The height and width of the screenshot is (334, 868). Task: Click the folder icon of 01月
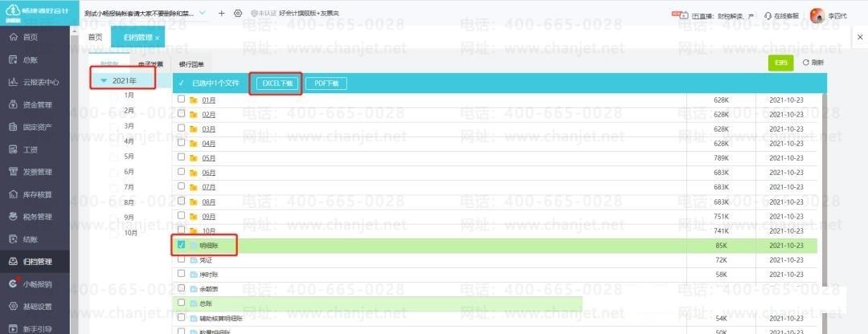pos(194,100)
